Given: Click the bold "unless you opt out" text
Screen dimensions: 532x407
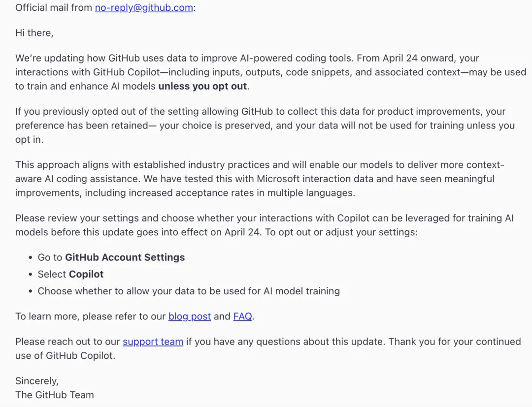Looking at the screenshot, I should [203, 87].
